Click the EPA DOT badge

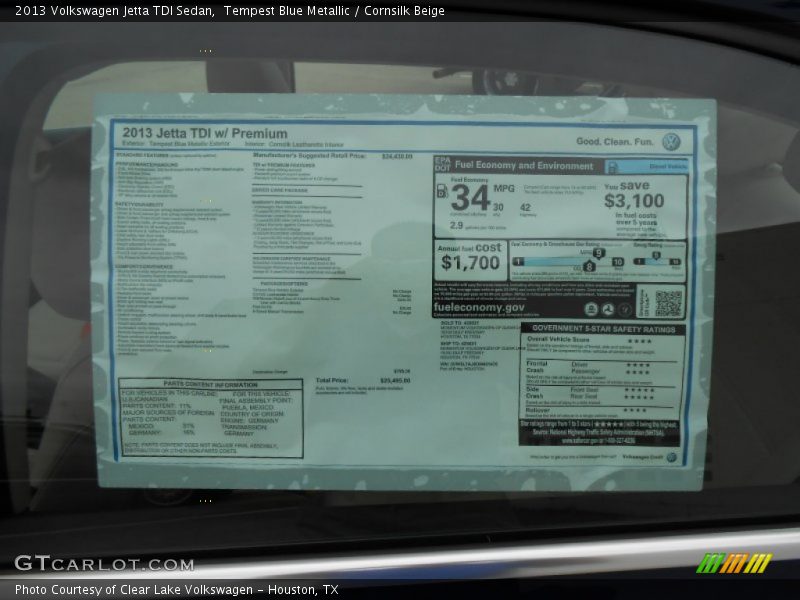[443, 165]
